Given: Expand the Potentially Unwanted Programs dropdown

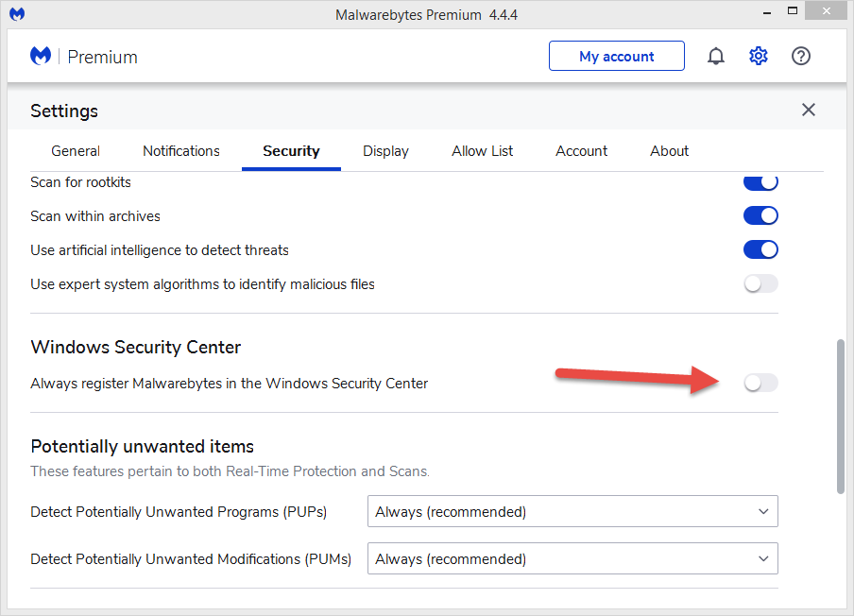Looking at the screenshot, I should pyautogui.click(x=572, y=512).
